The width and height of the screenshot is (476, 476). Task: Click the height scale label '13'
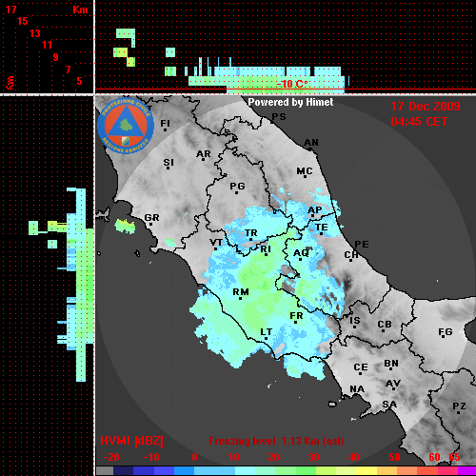35,33
